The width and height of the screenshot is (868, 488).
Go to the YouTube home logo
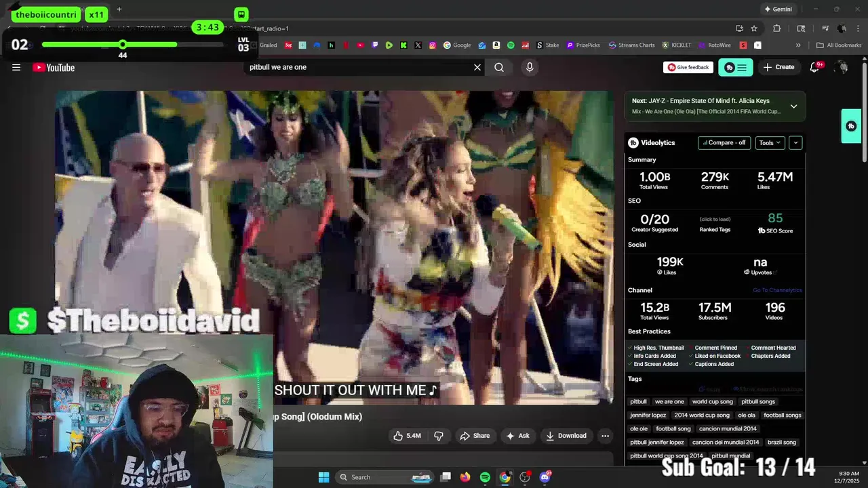[54, 67]
